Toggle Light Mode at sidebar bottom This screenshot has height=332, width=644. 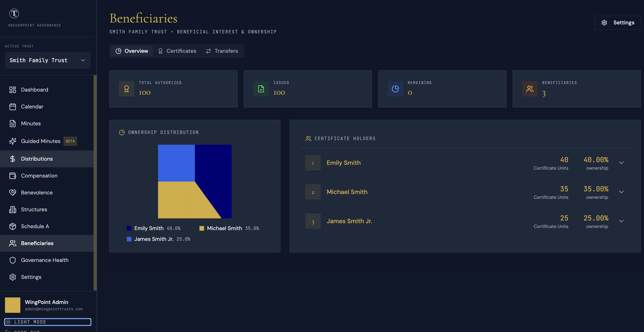(48, 322)
